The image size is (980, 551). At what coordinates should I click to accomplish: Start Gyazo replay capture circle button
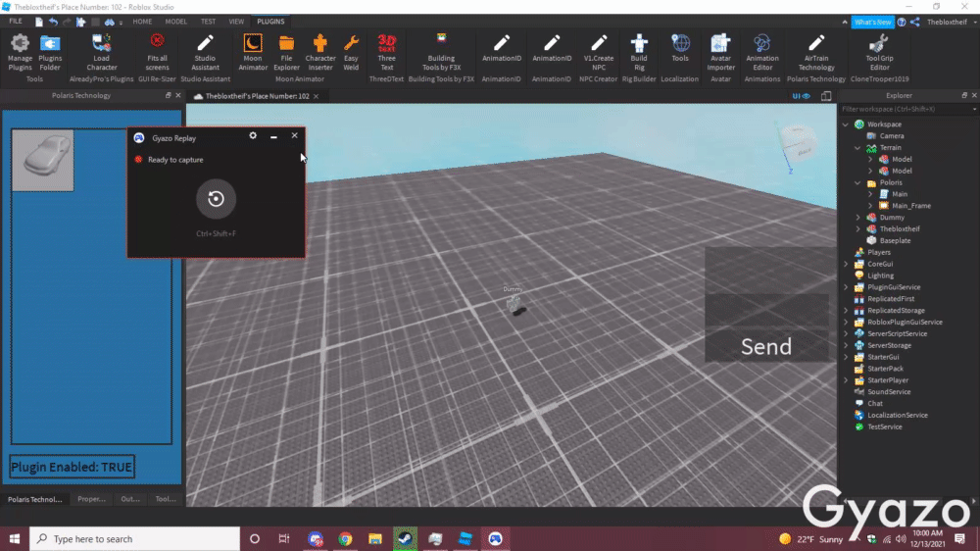pyautogui.click(x=217, y=199)
